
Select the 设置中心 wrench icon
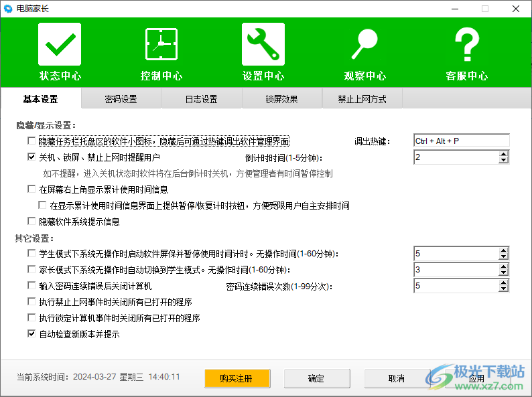(x=263, y=44)
